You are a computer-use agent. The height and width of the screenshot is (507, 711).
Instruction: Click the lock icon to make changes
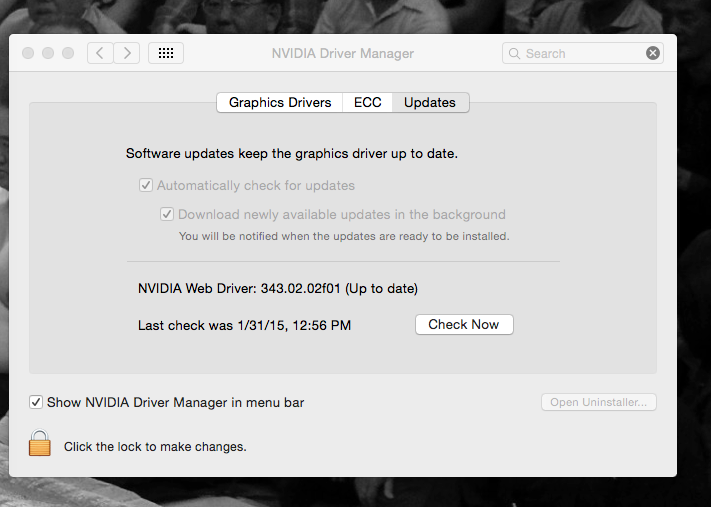[x=40, y=443]
